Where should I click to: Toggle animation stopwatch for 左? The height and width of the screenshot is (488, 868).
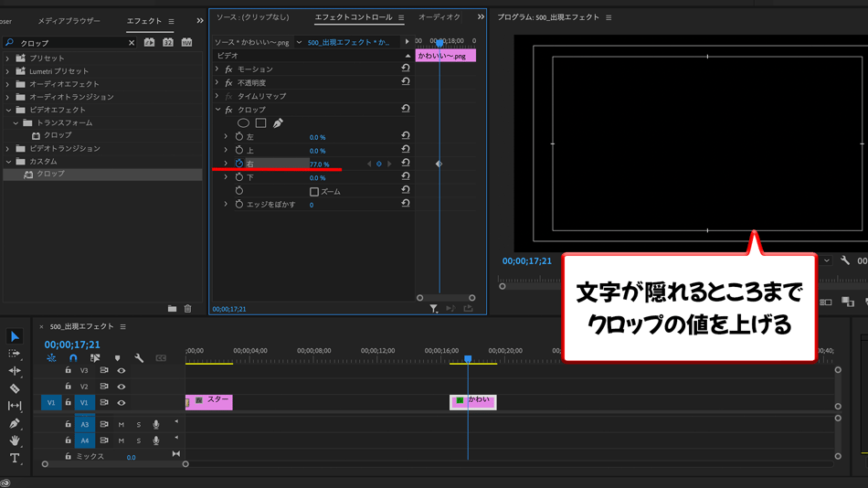click(x=239, y=137)
